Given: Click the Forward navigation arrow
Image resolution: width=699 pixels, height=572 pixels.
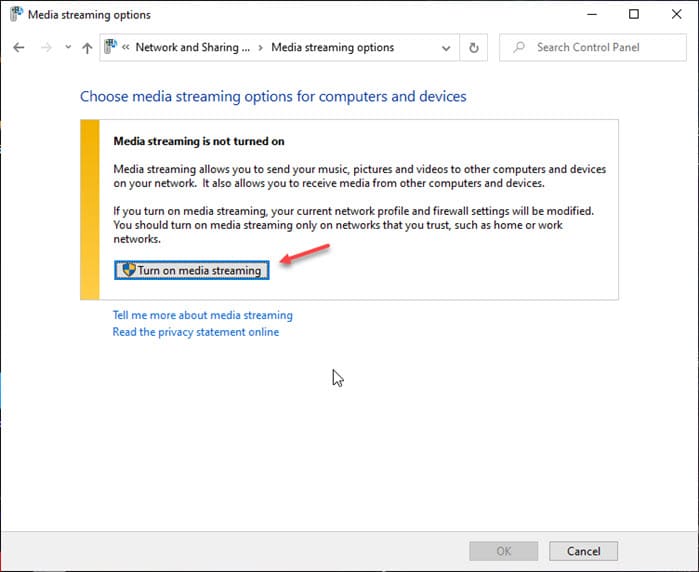Looking at the screenshot, I should pyautogui.click(x=46, y=47).
